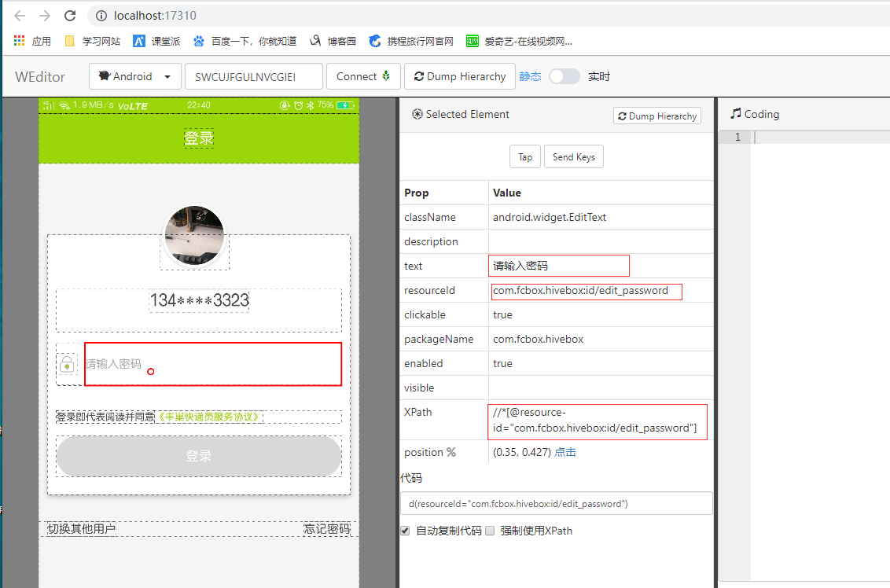Toggle the 自动复制代码 checkbox
Screen dimensions: 890x588
(405, 531)
